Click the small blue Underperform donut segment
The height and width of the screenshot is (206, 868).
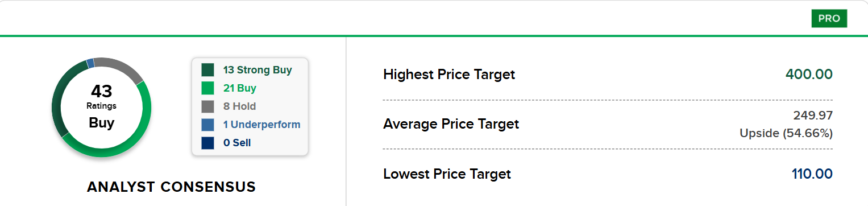90,63
